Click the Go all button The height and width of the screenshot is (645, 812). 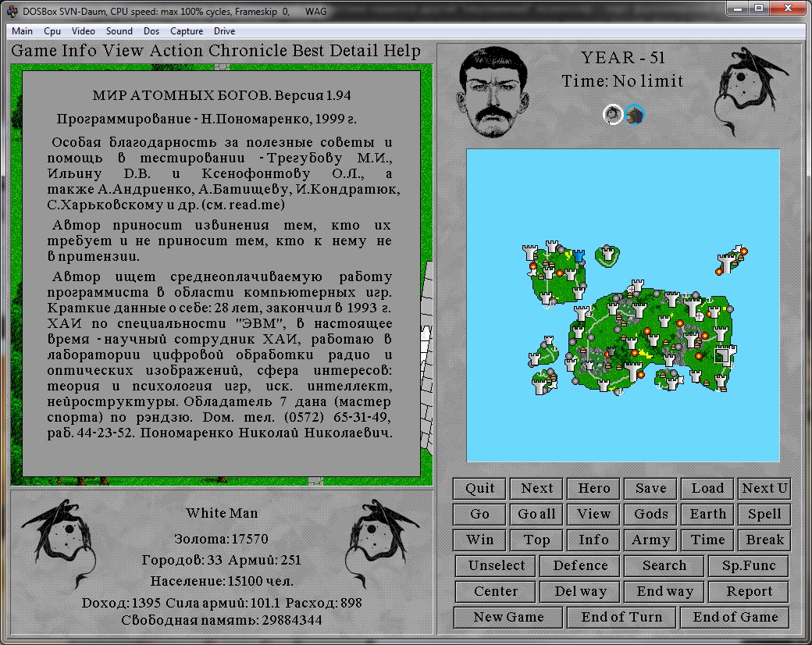536,514
